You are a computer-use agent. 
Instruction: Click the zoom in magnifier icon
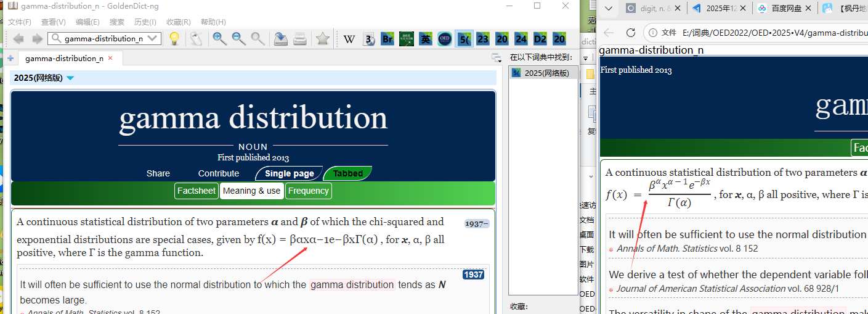click(x=219, y=39)
